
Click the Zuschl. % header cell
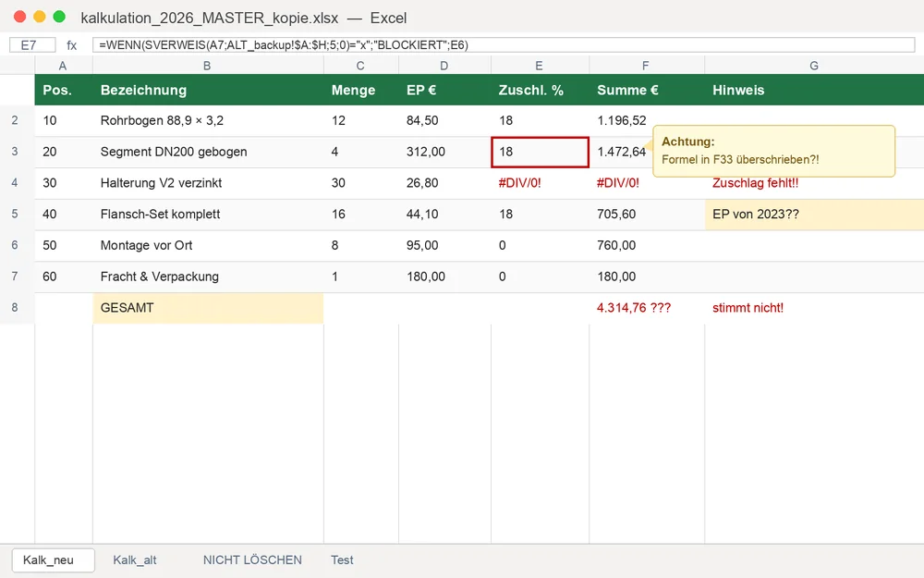pyautogui.click(x=540, y=90)
